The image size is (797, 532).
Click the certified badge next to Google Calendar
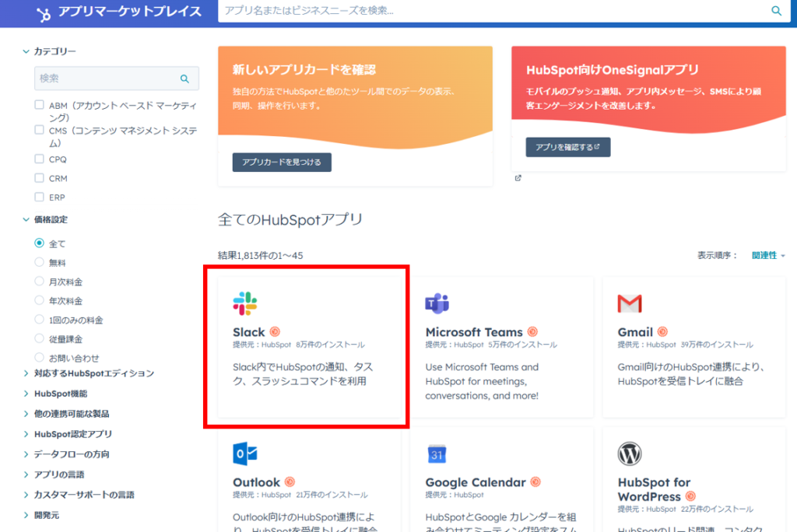pyautogui.click(x=535, y=481)
